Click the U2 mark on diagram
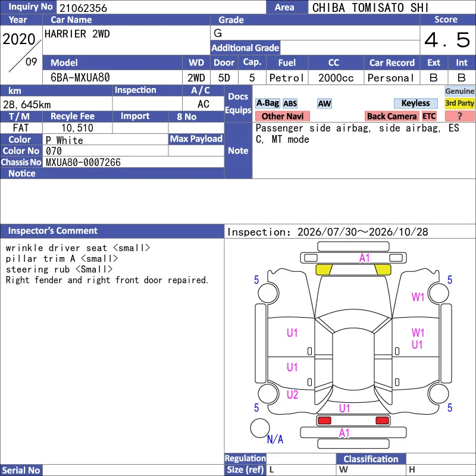476x476 pixels. (x=292, y=394)
